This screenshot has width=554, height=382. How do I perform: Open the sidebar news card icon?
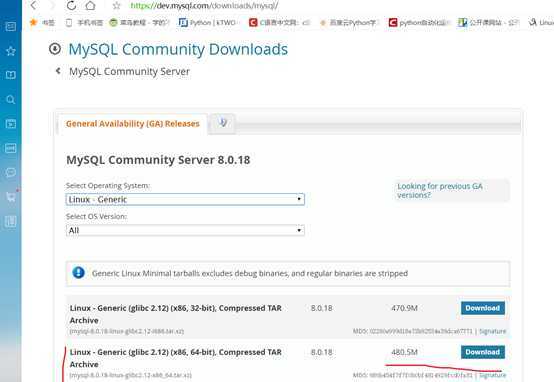tap(11, 27)
